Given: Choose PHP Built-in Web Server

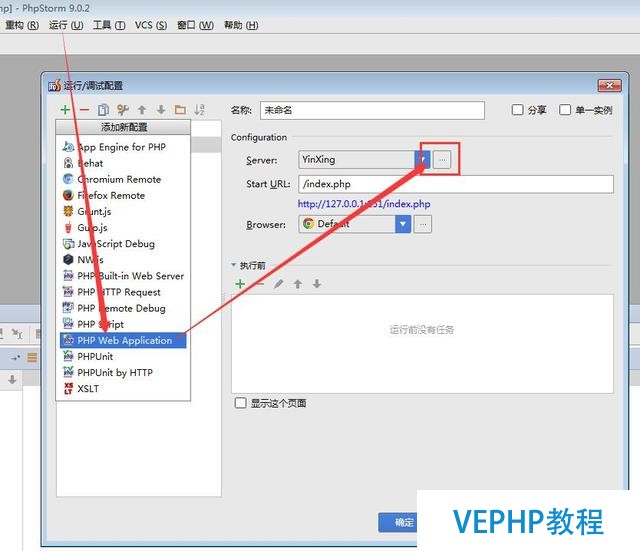Looking at the screenshot, I should point(123,276).
